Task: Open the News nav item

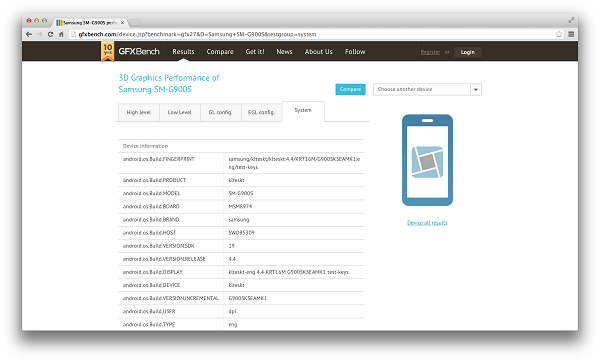Action: tap(284, 51)
